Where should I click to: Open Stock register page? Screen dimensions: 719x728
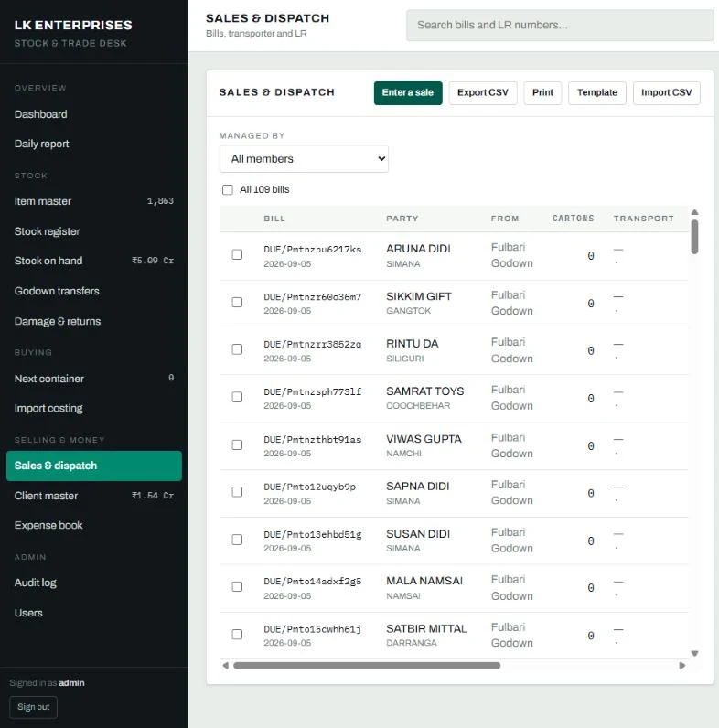pos(94,231)
